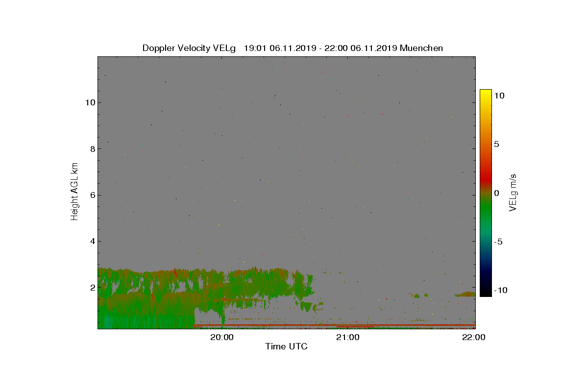Click the red horizontal line near ground level

pos(334,325)
